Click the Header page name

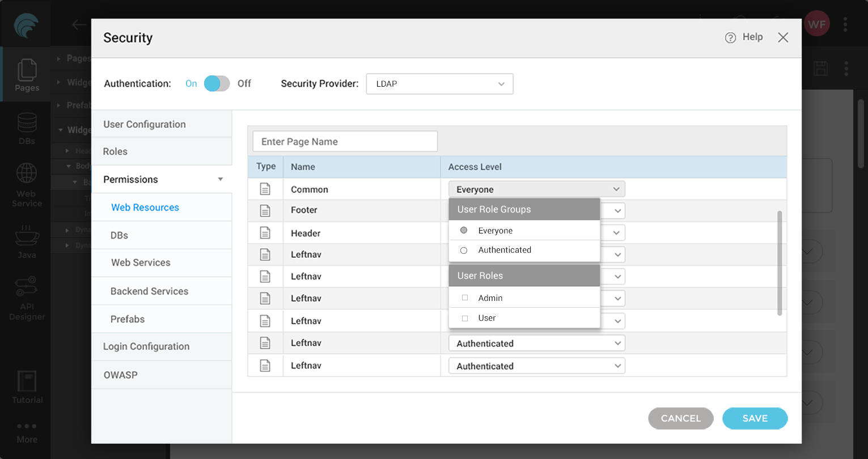point(306,233)
